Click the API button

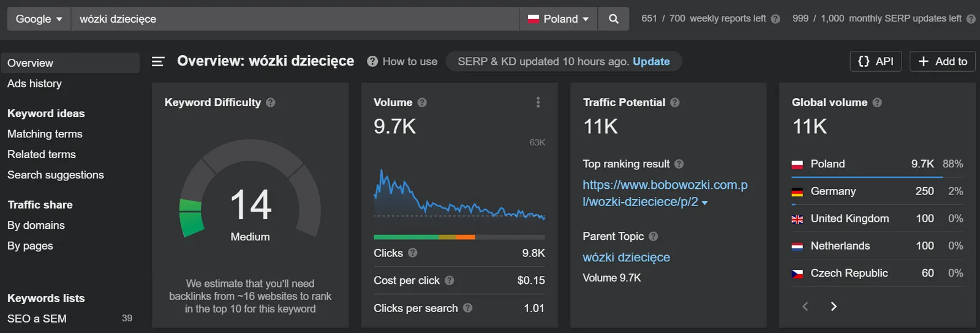(x=876, y=61)
